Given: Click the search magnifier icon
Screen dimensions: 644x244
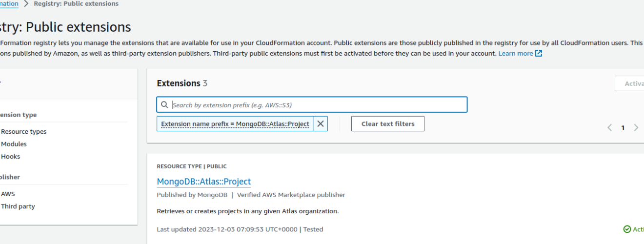Looking at the screenshot, I should pyautogui.click(x=165, y=105).
